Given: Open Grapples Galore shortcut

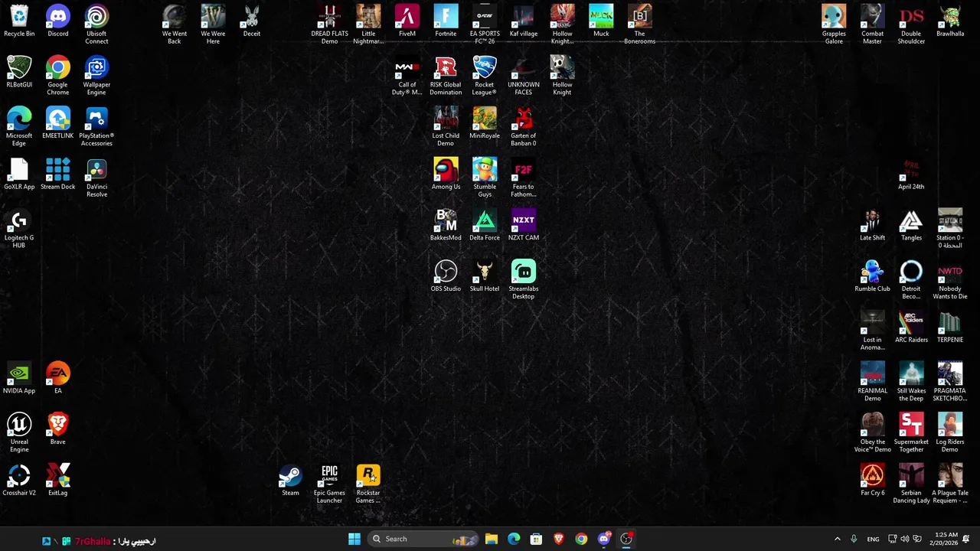Looking at the screenshot, I should click(834, 24).
